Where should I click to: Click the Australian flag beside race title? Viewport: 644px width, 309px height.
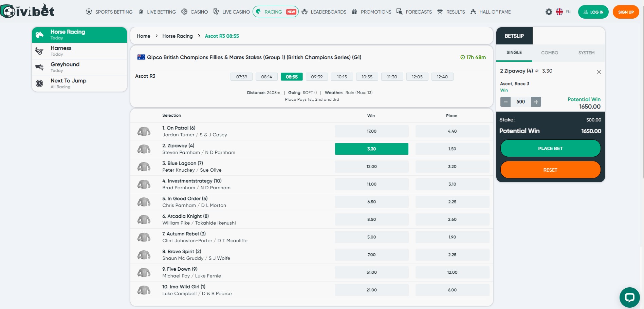point(141,57)
